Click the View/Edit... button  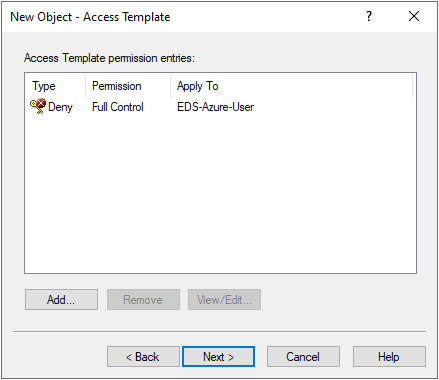click(x=224, y=299)
